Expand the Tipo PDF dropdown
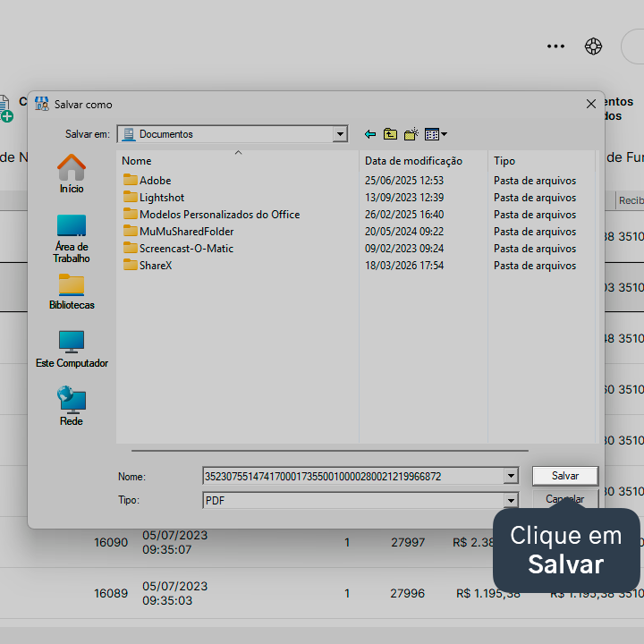The image size is (644, 644). pos(511,500)
